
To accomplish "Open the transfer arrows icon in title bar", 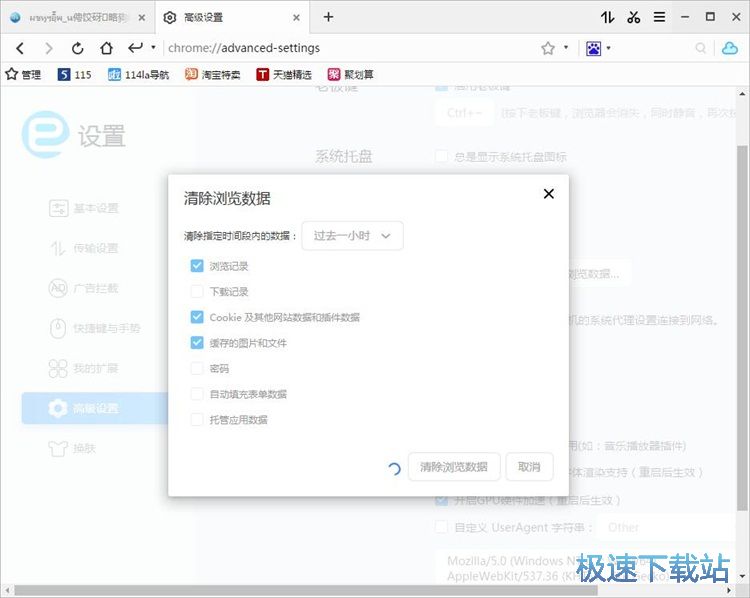I will point(607,17).
